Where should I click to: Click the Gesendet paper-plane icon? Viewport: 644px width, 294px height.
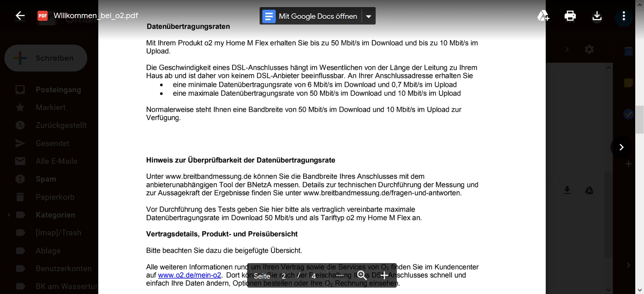click(20, 143)
